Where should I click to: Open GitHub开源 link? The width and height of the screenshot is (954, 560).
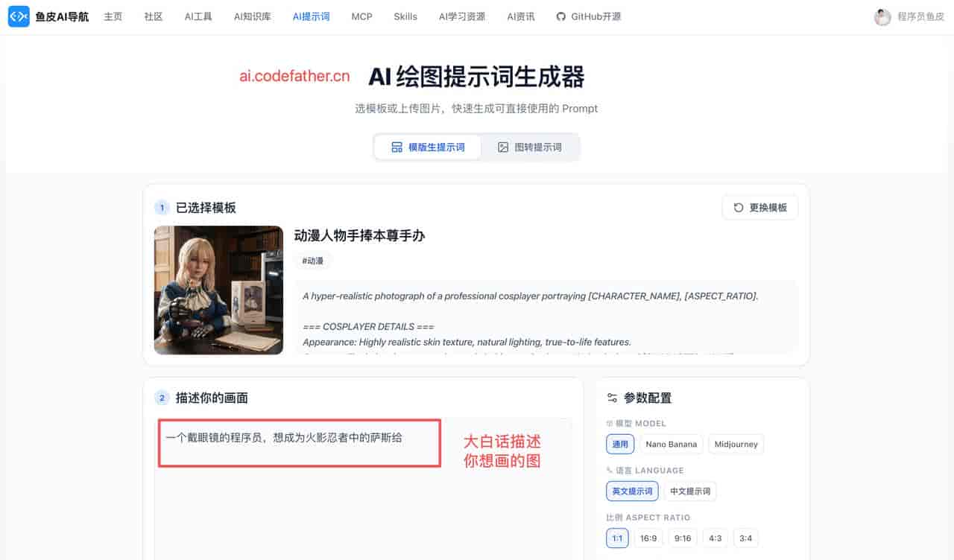coord(589,16)
